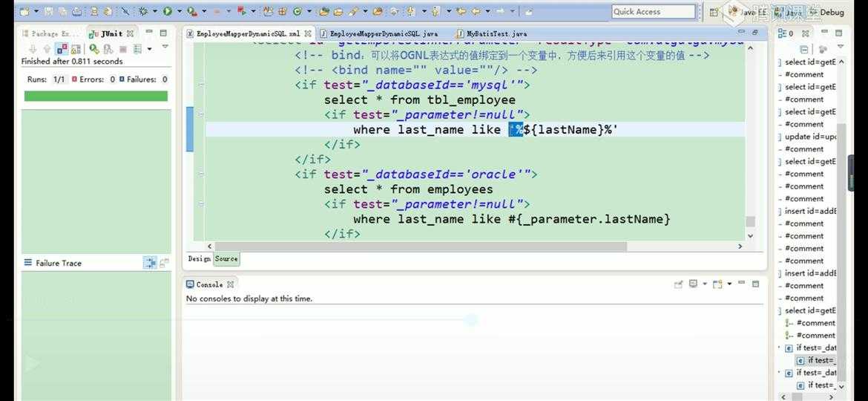Viewport: 868px width, 401px height.
Task: Expand the Debug launch dropdown arrow
Action: pos(155,11)
